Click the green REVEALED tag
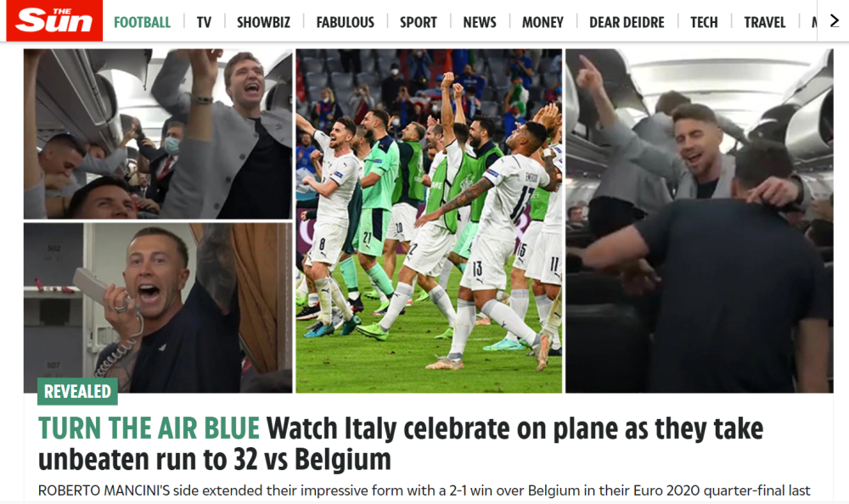 (77, 391)
